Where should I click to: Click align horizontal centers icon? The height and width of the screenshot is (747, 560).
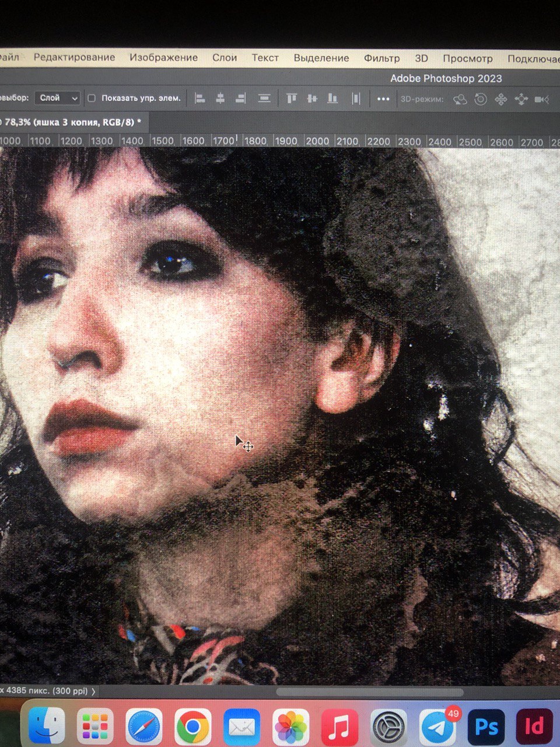pyautogui.click(x=220, y=99)
